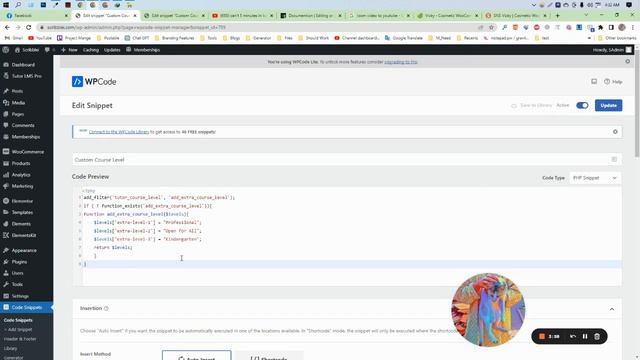The height and width of the screenshot is (360, 640).
Task: Delete the screen recording
Action: 597,336
